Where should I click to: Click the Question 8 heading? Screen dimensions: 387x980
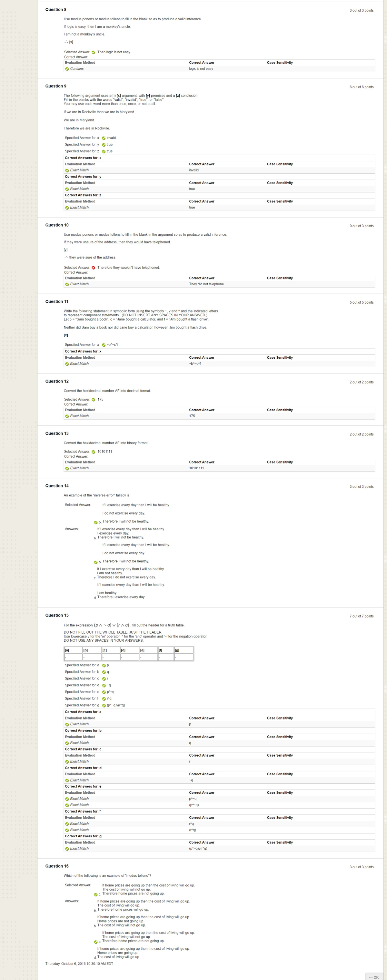55,9
